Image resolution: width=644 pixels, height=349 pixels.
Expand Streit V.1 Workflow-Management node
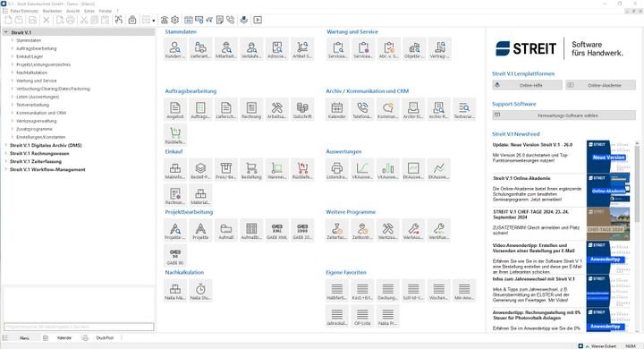point(5,169)
